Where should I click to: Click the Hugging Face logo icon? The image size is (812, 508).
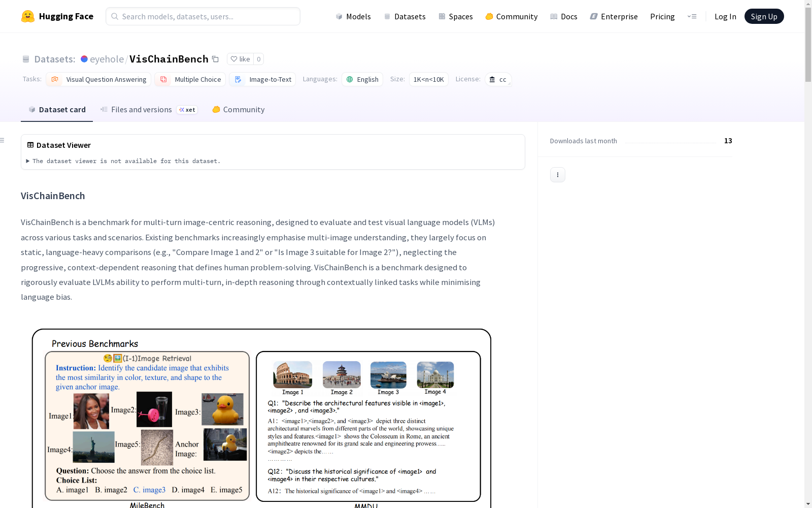[28, 16]
